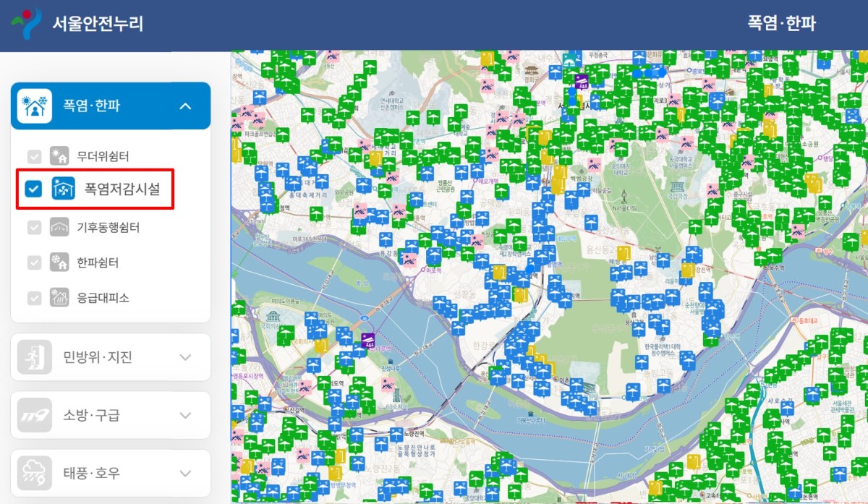Open the purple marker near 여의도
The width and height of the screenshot is (868, 504).
point(367,341)
